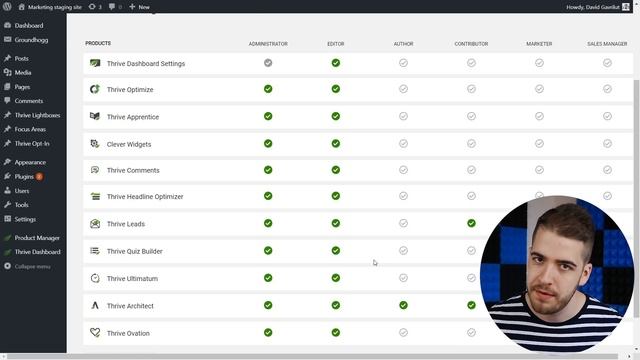Click the horizontal scrollbar at bottom
The image size is (640, 360).
[312, 356]
